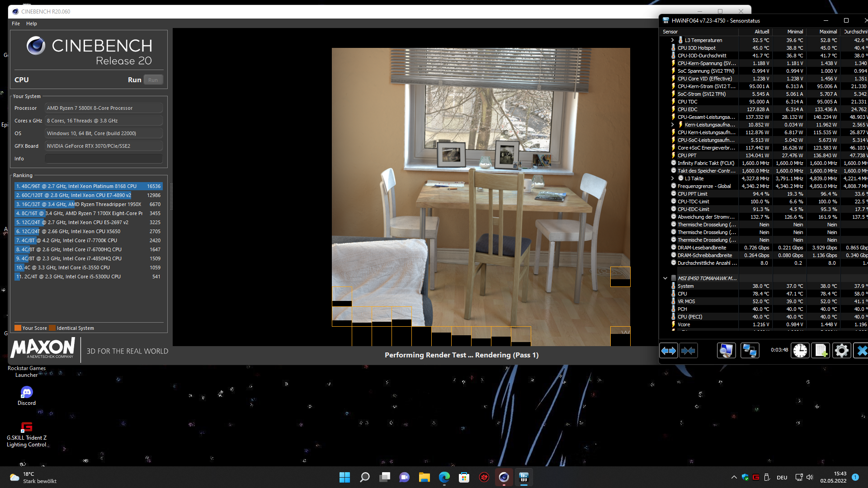Open the Help menu in Cinebench
Image resolution: width=868 pixels, height=488 pixels.
(31, 23)
